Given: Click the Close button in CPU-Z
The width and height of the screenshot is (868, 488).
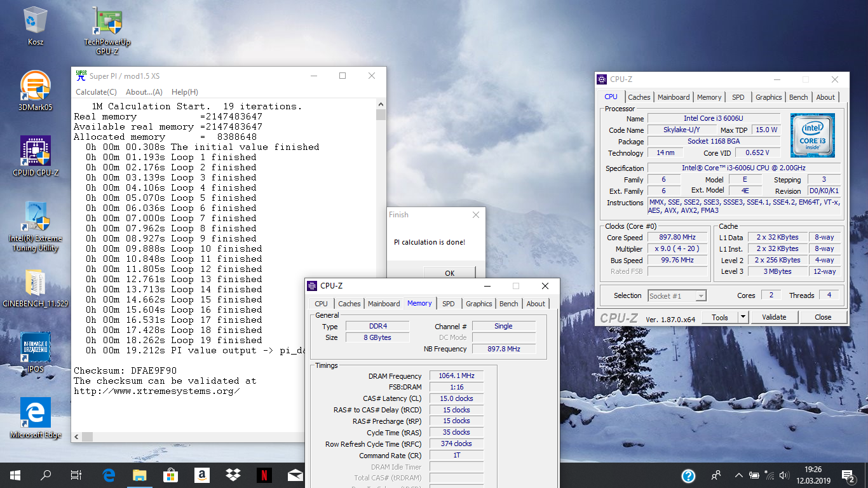Looking at the screenshot, I should (x=823, y=317).
